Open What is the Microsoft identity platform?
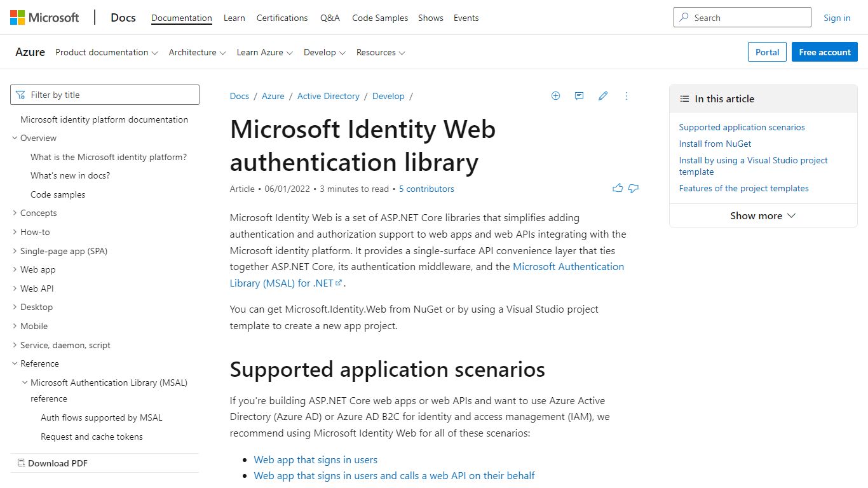The image size is (868, 488). pyautogui.click(x=109, y=157)
